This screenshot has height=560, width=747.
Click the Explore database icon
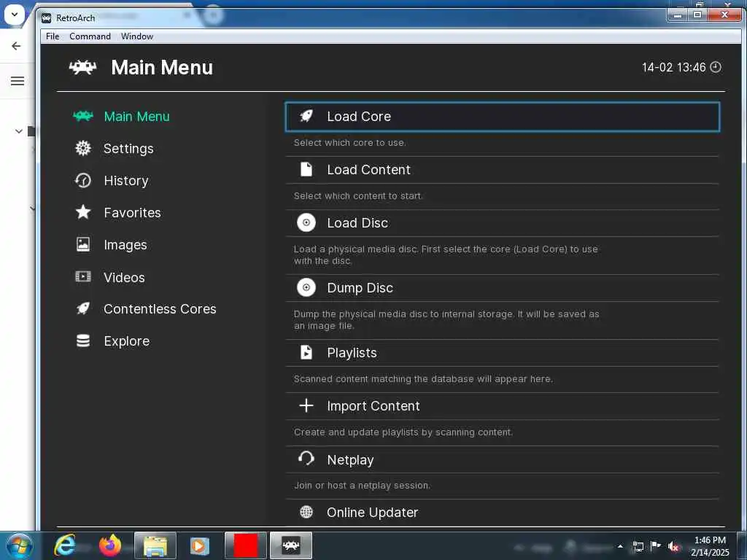point(83,341)
